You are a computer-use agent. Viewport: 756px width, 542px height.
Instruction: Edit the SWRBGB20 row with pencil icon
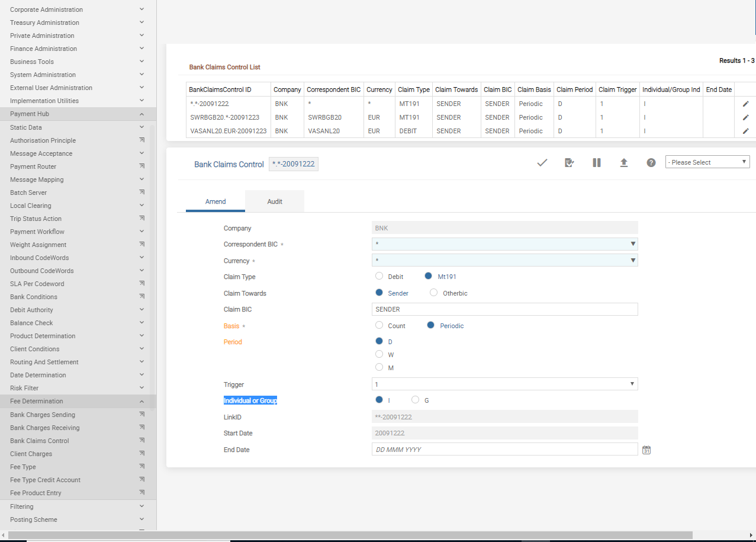coord(745,117)
